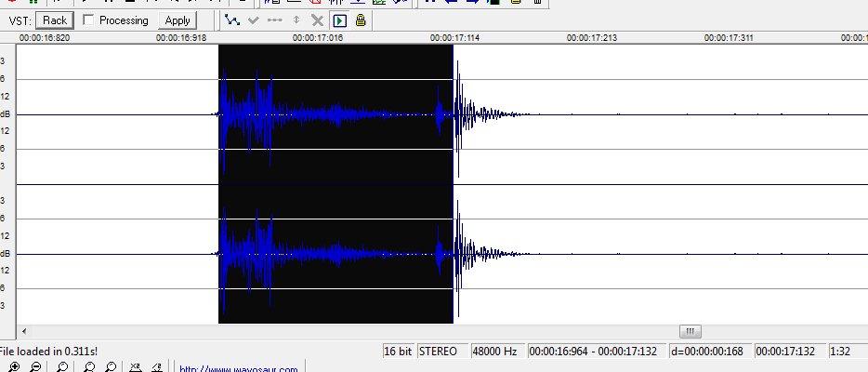This screenshot has width=868, height=372.
Task: Apply the VST effect chain
Action: point(178,20)
